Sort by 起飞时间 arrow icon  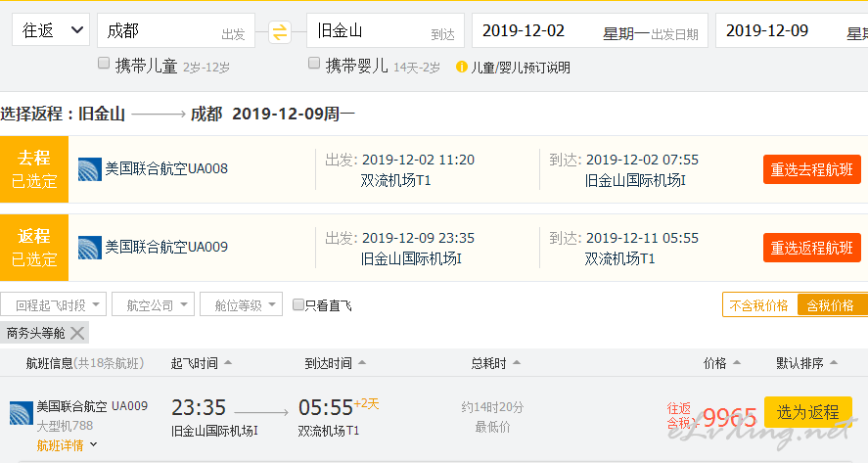point(228,363)
